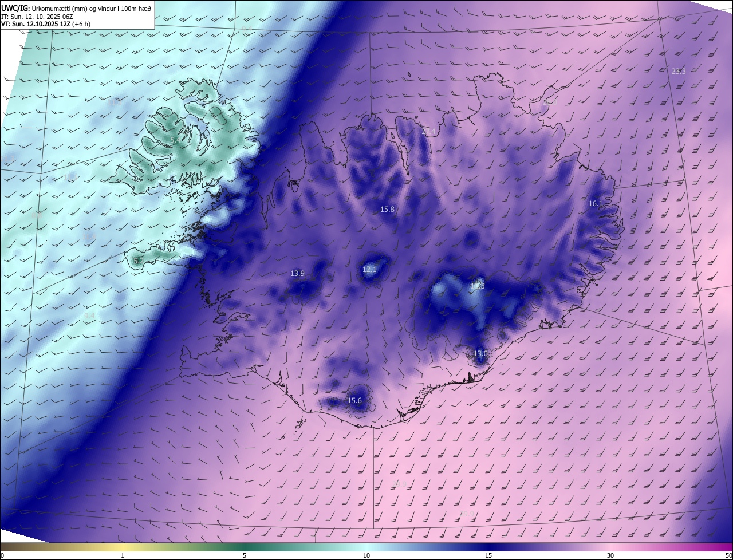Click the 5.4 value on the map
Screen dimensions: 733x560
tap(175, 140)
